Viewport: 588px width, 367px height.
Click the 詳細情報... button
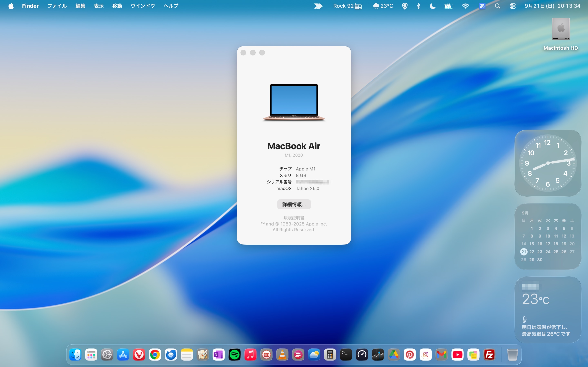(x=294, y=204)
